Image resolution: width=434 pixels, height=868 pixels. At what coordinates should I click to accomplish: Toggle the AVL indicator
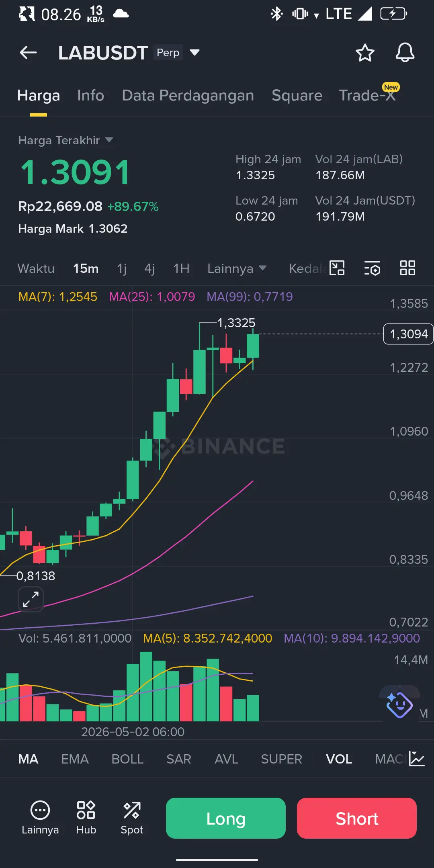(x=226, y=759)
